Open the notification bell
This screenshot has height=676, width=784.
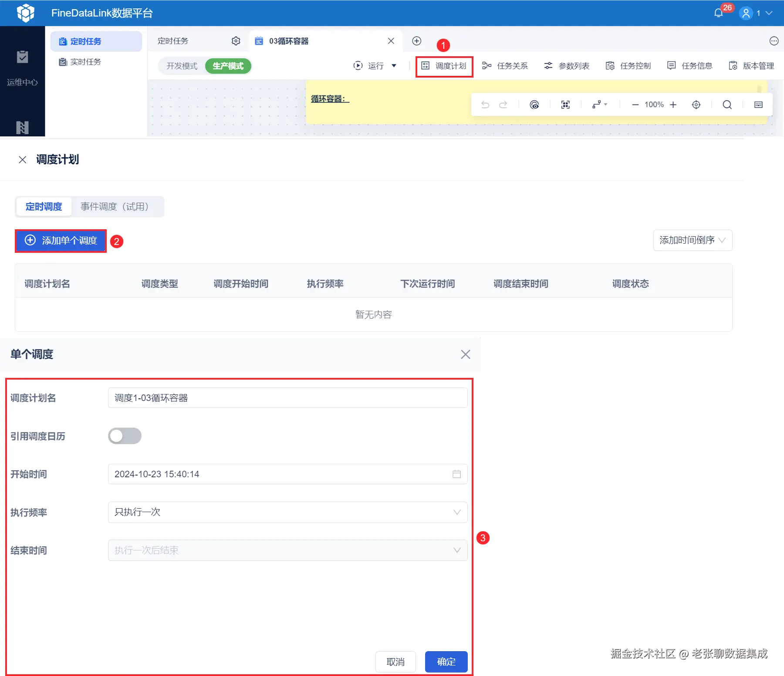(719, 13)
